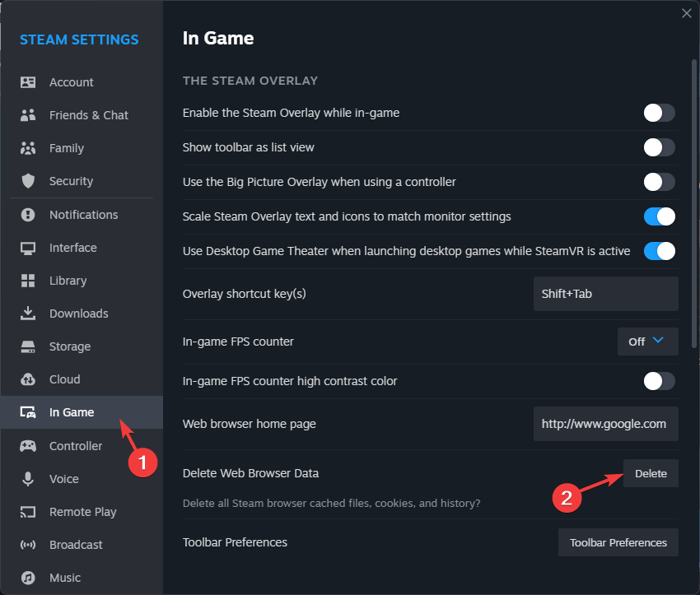700x595 pixels.
Task: Open the Toolbar Preferences button
Action: (x=618, y=542)
